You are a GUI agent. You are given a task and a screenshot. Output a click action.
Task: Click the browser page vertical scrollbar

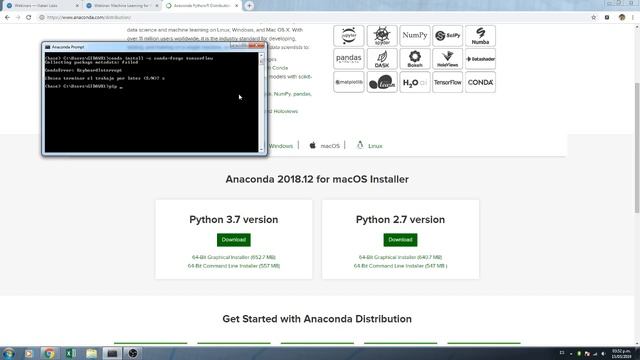point(637,147)
